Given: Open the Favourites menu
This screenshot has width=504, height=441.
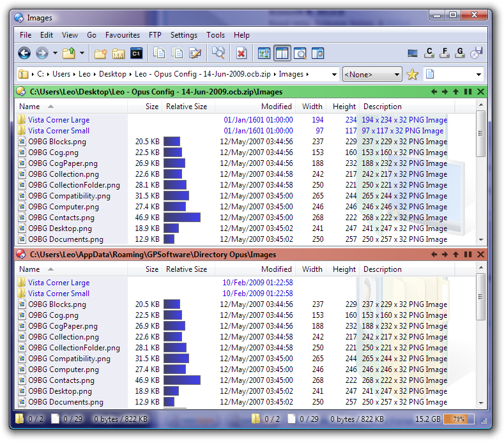Looking at the screenshot, I should point(122,35).
